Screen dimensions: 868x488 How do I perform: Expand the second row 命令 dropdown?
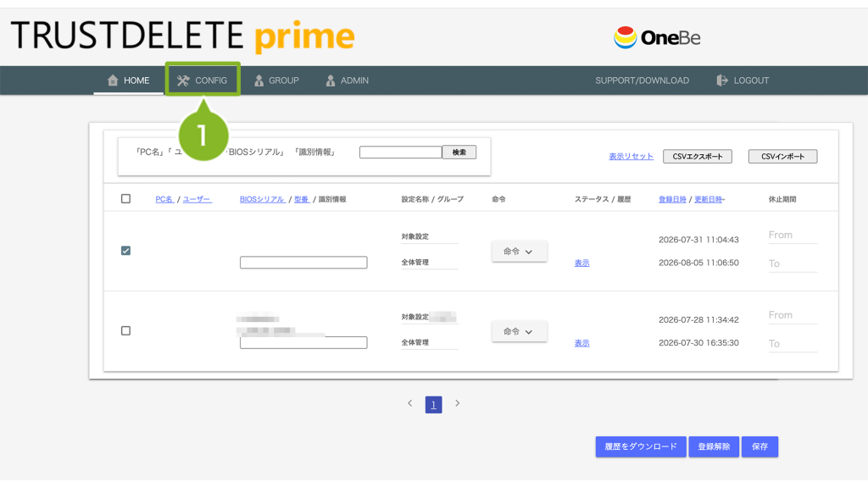click(x=520, y=331)
